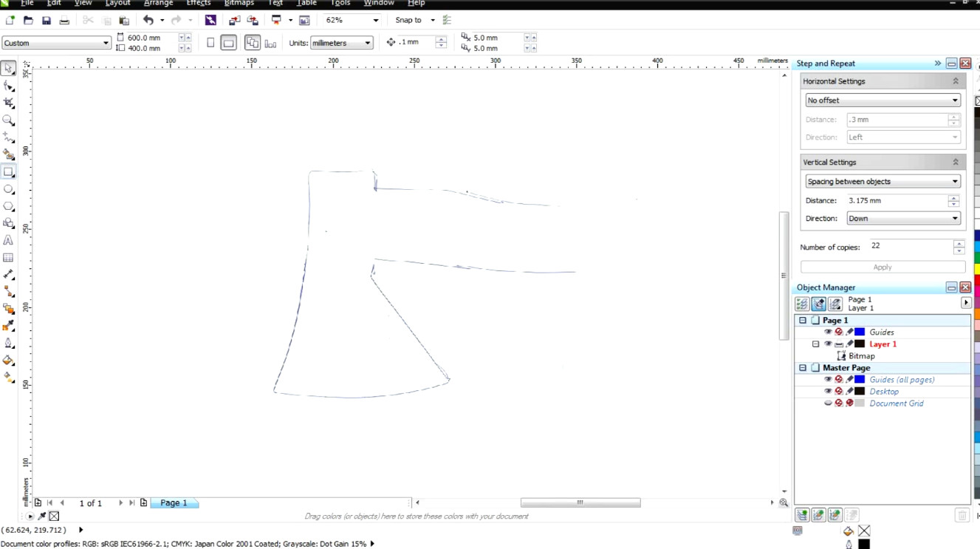The image size is (980, 549).
Task: Select the Polygon tool
Action: pos(8,206)
